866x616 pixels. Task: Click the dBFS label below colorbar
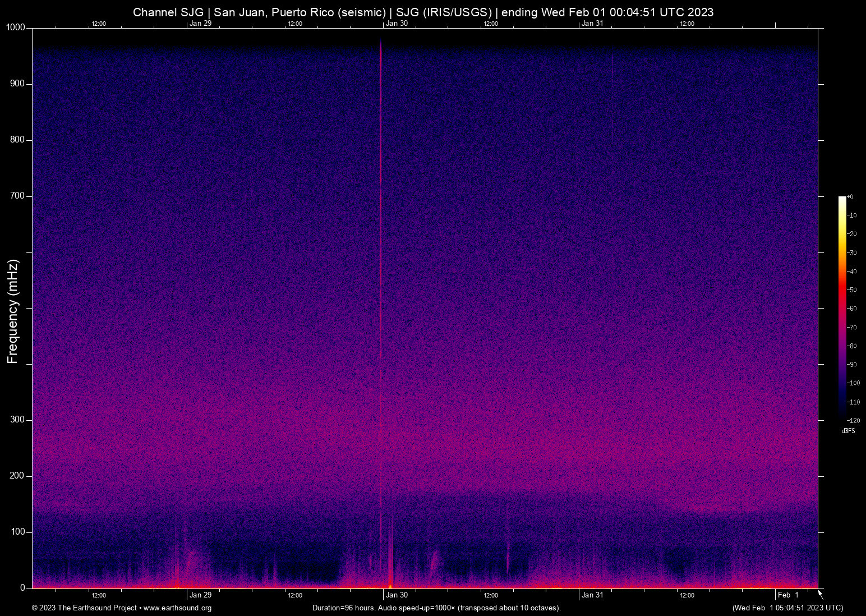coord(849,431)
